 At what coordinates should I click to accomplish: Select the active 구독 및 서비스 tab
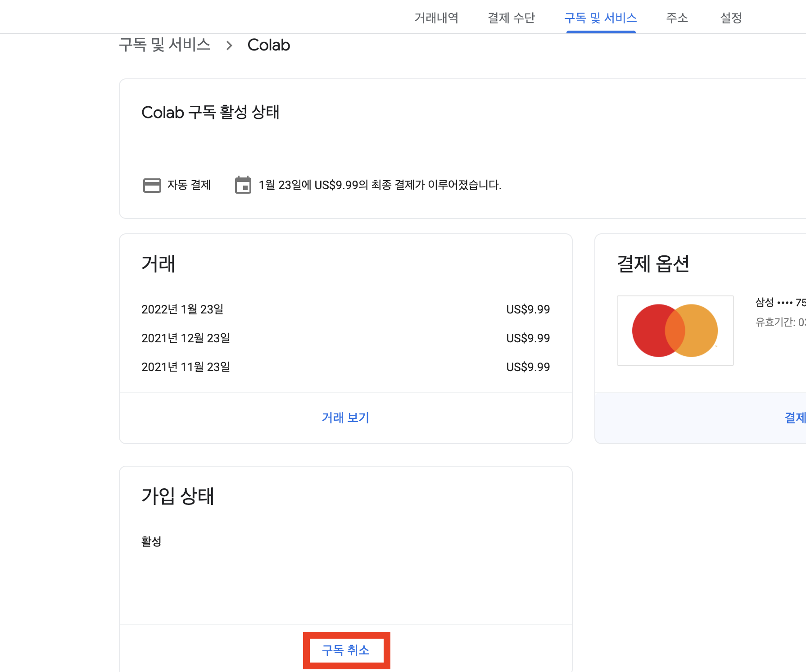click(600, 18)
